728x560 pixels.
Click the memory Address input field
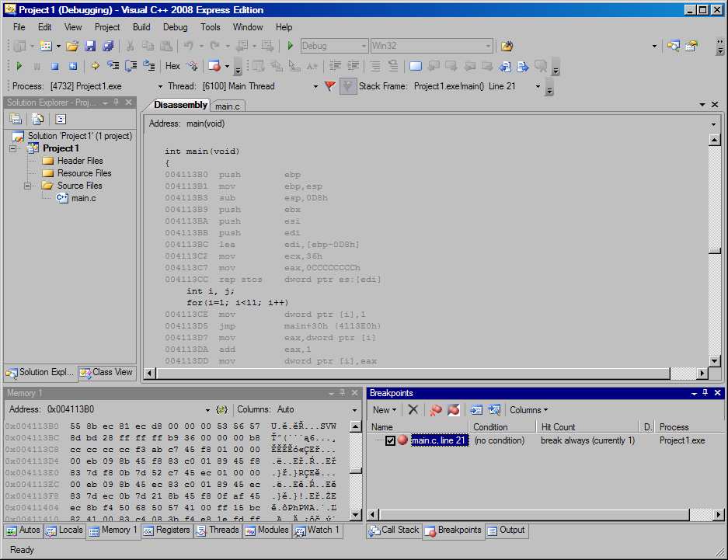coord(124,409)
